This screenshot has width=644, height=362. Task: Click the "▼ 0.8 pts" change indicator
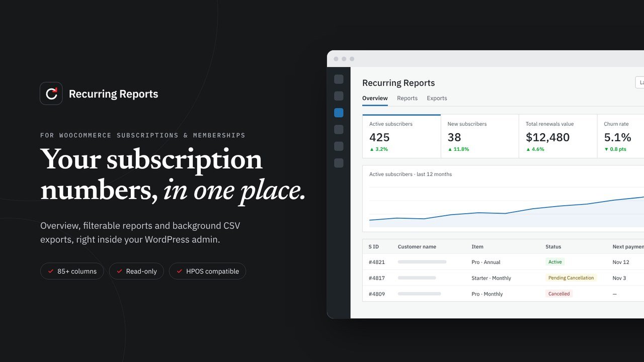click(615, 149)
